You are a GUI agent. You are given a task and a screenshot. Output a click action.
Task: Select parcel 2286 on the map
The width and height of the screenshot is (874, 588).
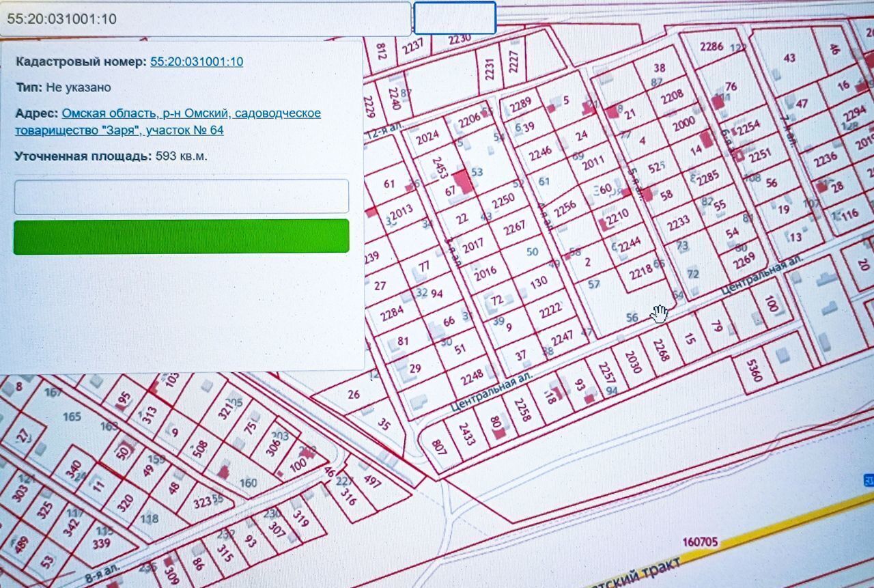click(711, 46)
